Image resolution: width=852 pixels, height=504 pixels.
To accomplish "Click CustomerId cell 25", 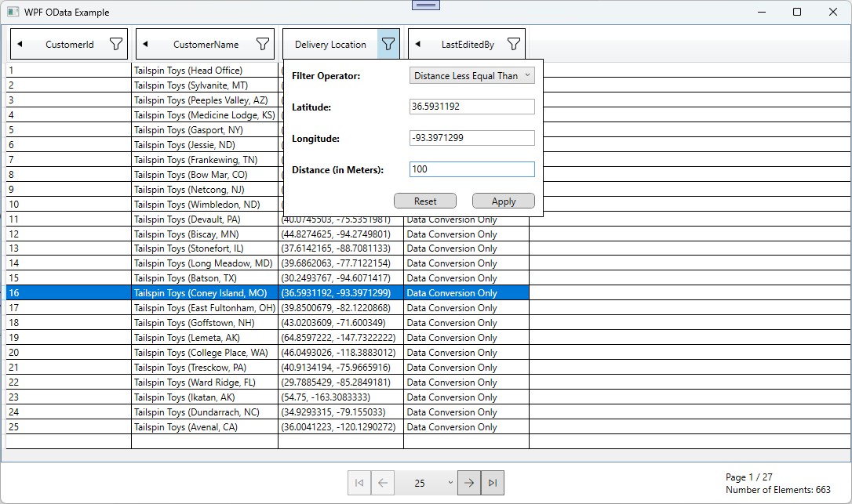I will click(x=68, y=427).
